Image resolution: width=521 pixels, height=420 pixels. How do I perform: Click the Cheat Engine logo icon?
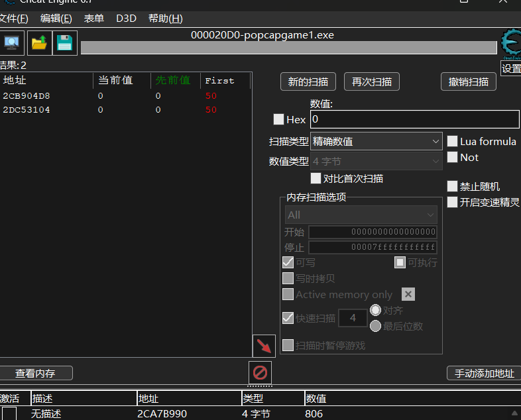(x=512, y=42)
